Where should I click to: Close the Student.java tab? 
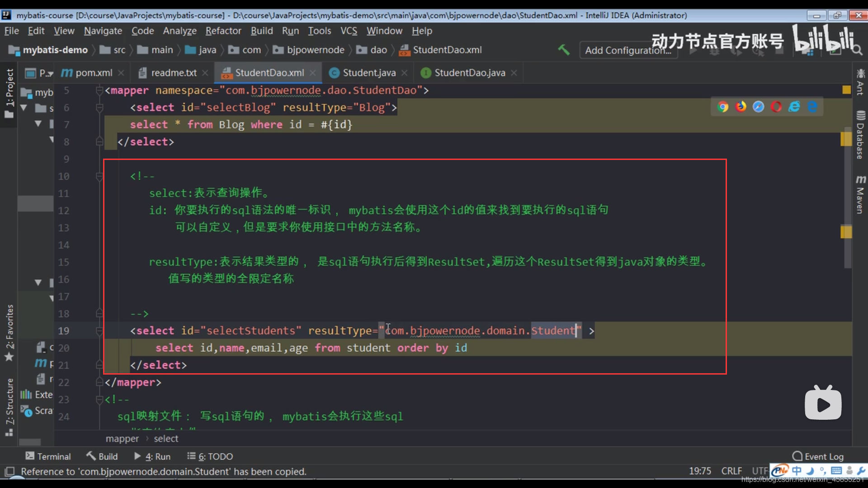[404, 73]
